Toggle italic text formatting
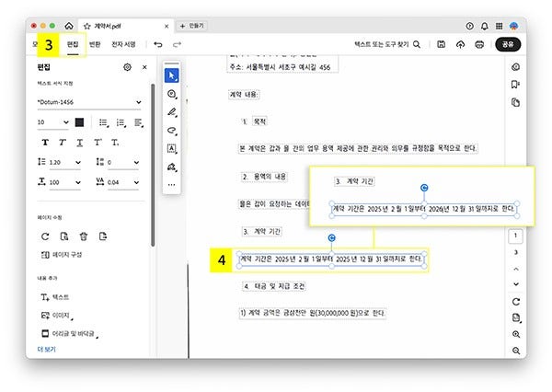This screenshot has height=392, width=552. tap(63, 143)
